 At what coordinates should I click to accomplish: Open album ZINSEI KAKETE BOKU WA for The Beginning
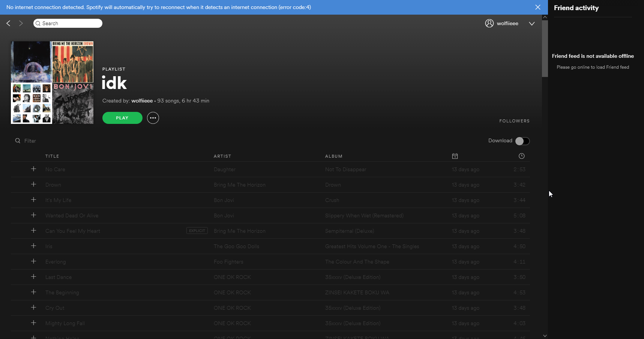pos(357,292)
